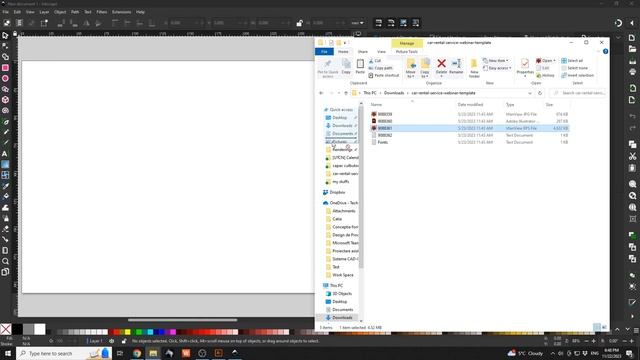640x360 pixels.
Task: Click the Inkscape horizontal canvas scrollbar
Action: pos(182,320)
